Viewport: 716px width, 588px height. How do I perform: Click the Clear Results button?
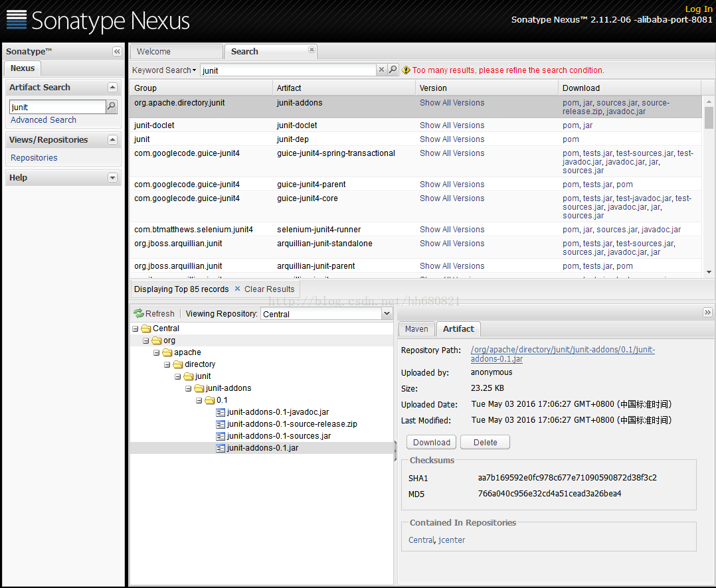pos(265,289)
